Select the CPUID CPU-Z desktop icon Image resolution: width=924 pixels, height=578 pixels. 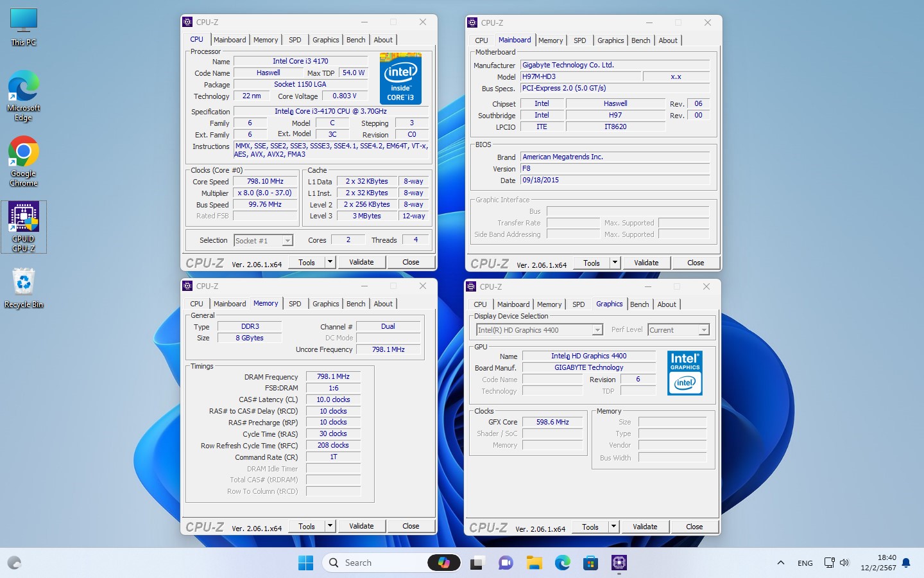(24, 227)
